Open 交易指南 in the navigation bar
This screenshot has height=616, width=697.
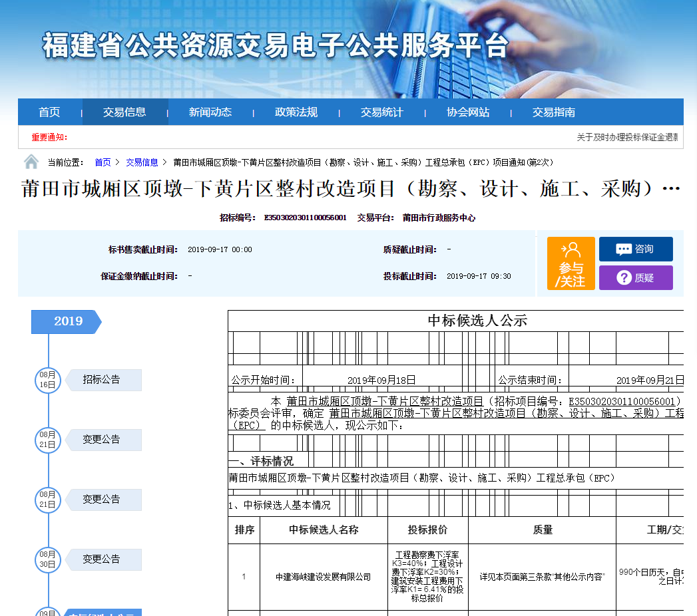point(554,112)
